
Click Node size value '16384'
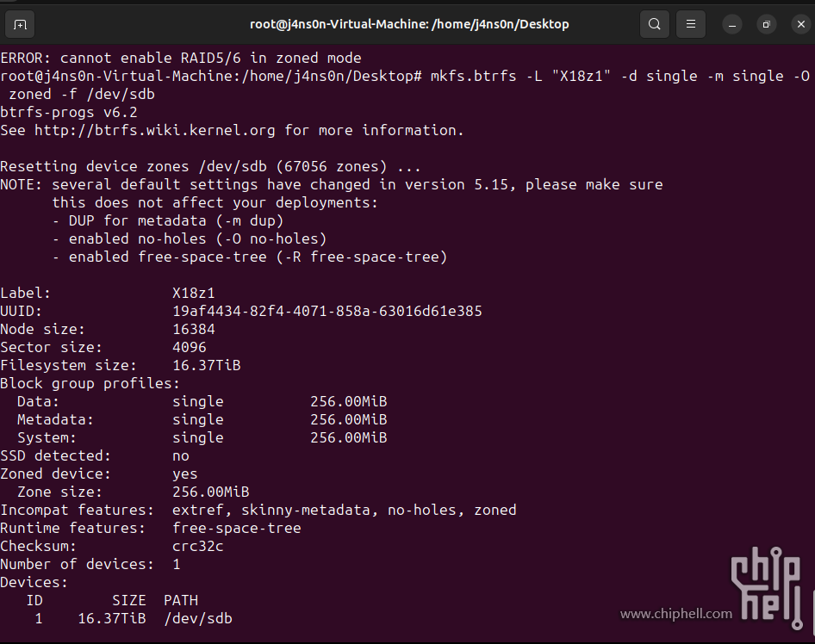193,329
